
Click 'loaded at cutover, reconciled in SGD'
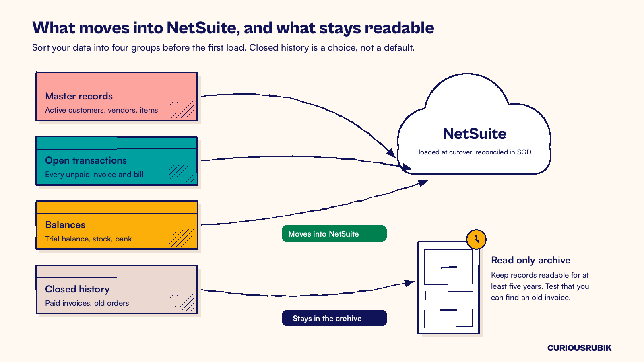pyautogui.click(x=475, y=152)
